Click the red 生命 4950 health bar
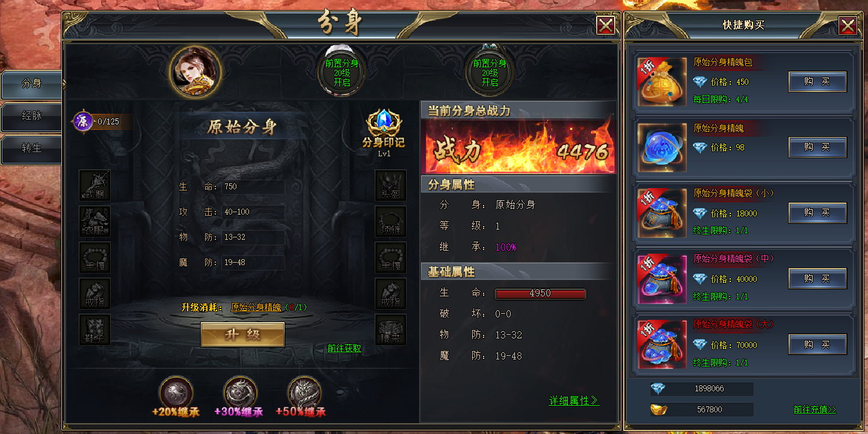868x434 pixels. tap(540, 293)
